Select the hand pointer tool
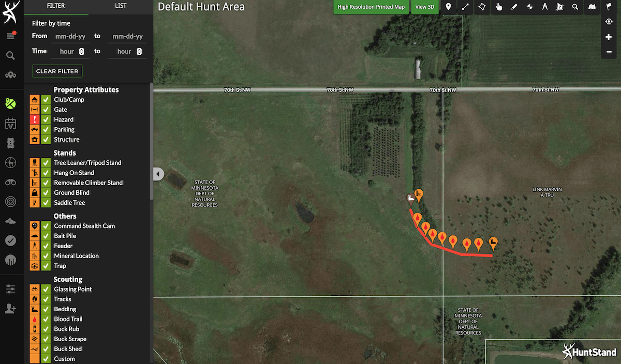Image resolution: width=621 pixels, height=364 pixels. pyautogui.click(x=499, y=7)
